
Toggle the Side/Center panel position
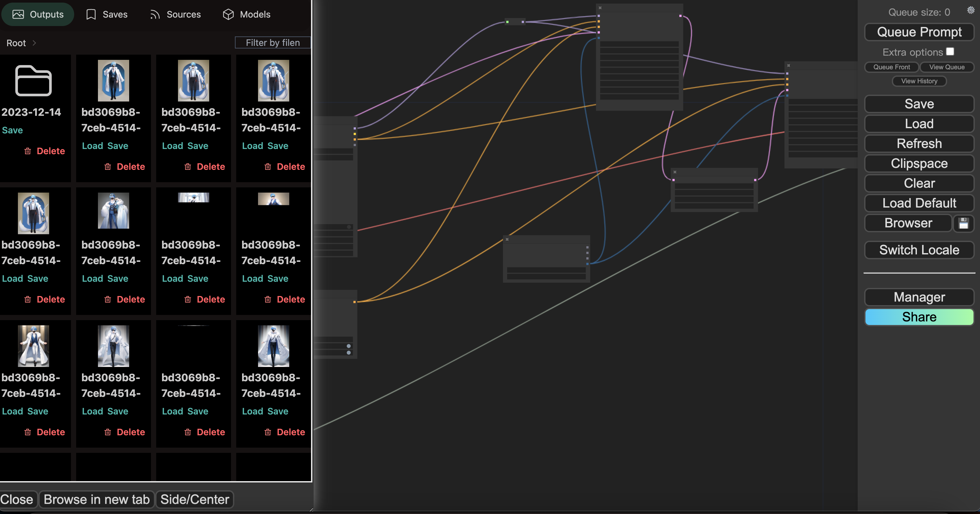[x=194, y=499]
